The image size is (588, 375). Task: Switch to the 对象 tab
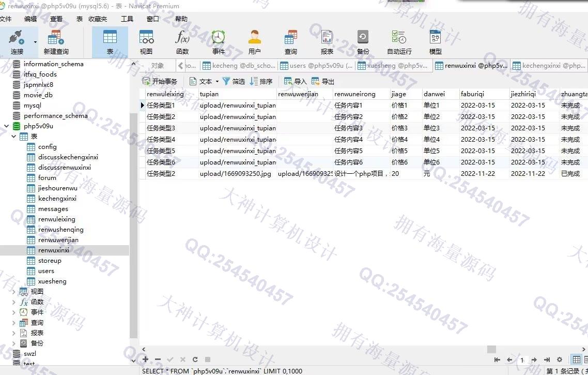(x=158, y=66)
